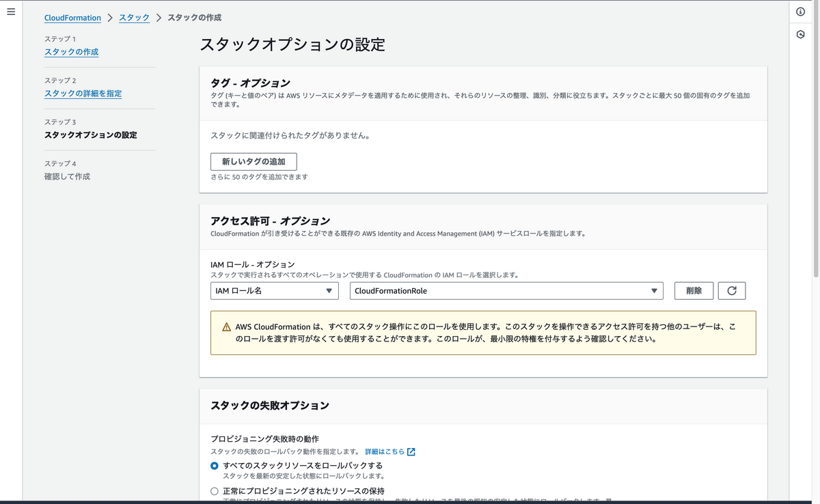This screenshot has width=820, height=504.
Task: Click the warning triangle icon in alert
Action: 227,327
